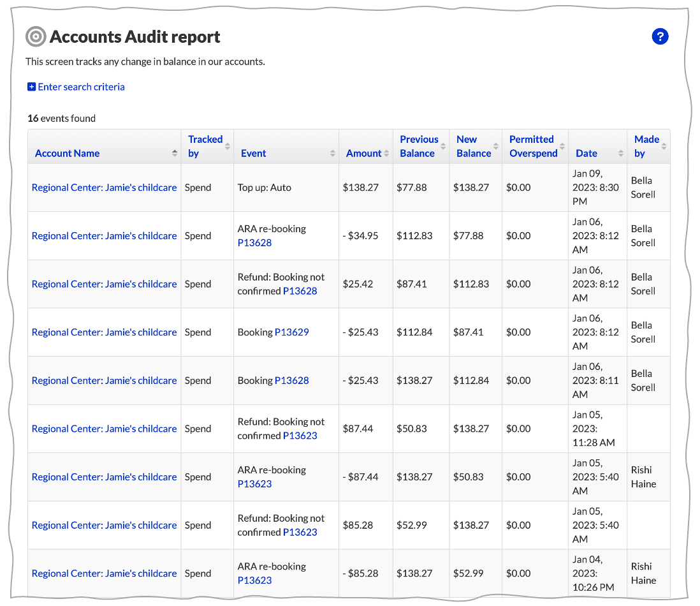The image size is (700, 606).
Task: Open booking P13629 link
Action: pyautogui.click(x=291, y=332)
